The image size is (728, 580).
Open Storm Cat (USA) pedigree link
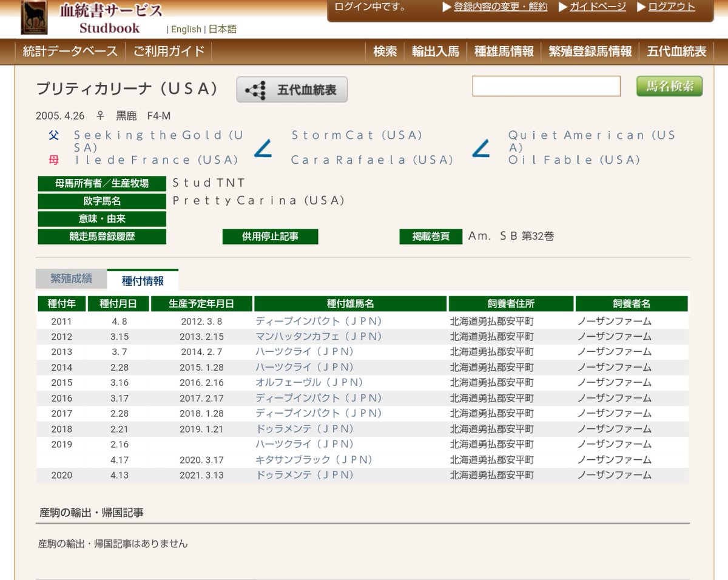pyautogui.click(x=357, y=135)
